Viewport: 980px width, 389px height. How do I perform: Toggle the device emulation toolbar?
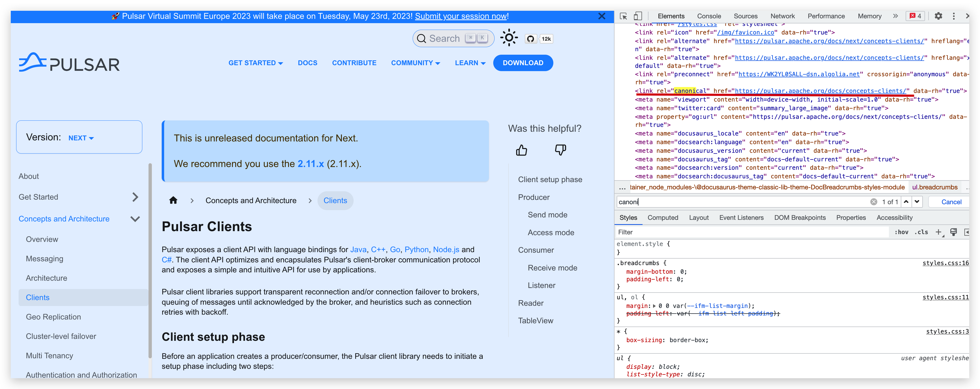pos(638,16)
